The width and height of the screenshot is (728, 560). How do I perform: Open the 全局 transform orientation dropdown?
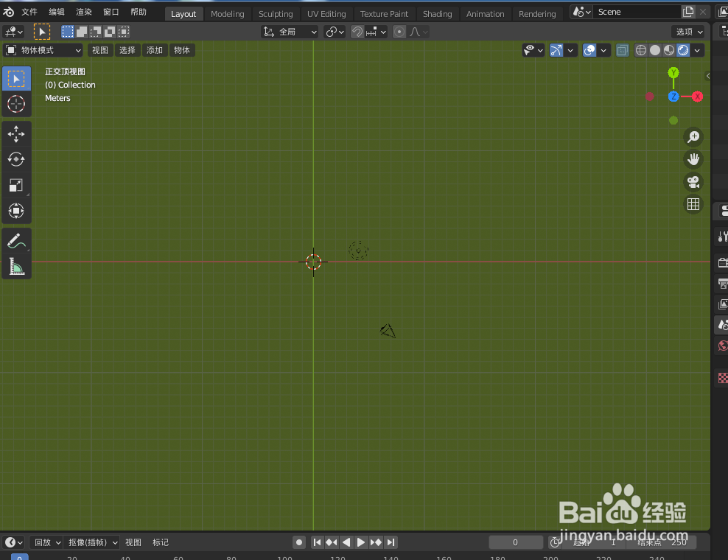tap(289, 31)
